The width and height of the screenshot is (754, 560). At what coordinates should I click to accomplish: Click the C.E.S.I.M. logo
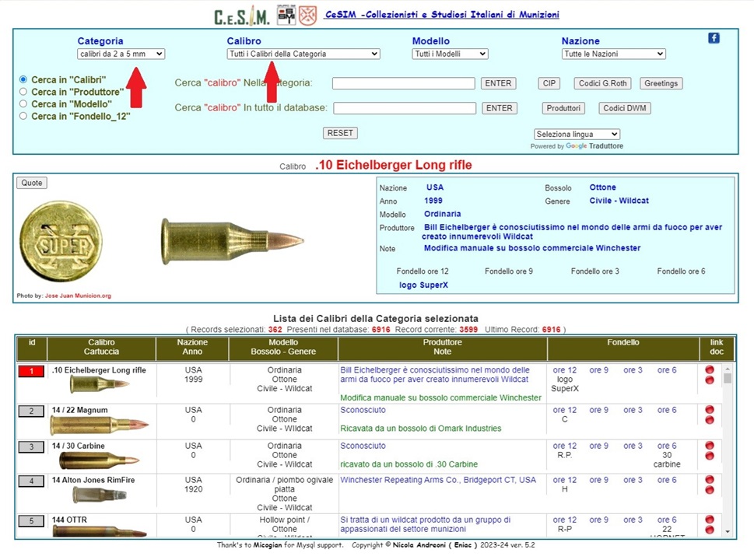coord(242,16)
